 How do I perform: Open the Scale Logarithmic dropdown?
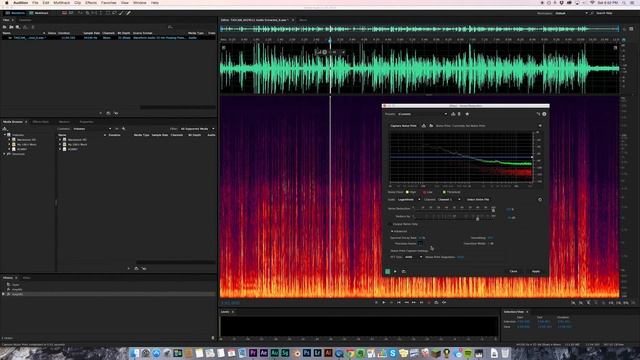[409, 200]
